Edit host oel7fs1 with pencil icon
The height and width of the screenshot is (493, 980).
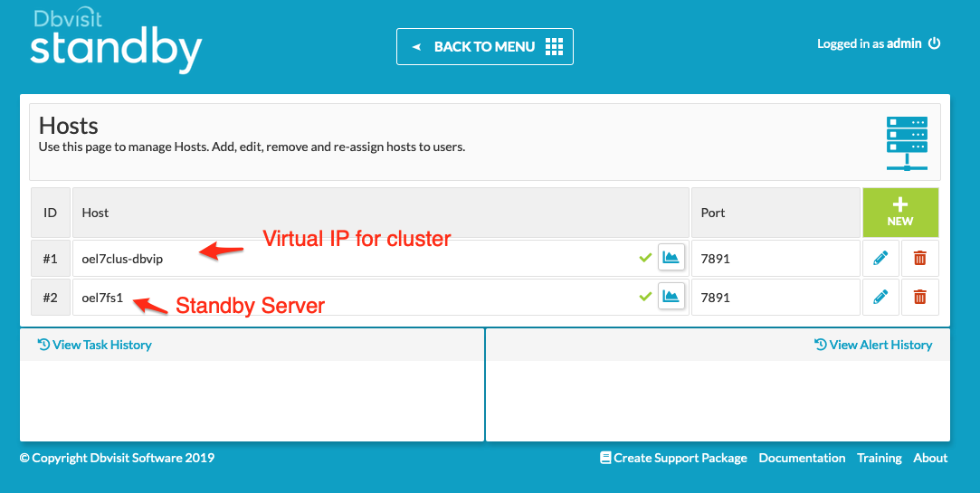click(880, 297)
